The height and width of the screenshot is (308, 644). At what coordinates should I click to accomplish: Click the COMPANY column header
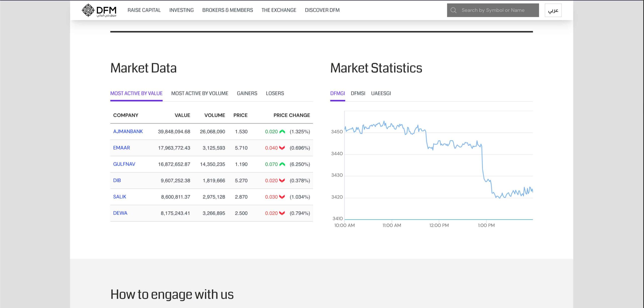(126, 115)
